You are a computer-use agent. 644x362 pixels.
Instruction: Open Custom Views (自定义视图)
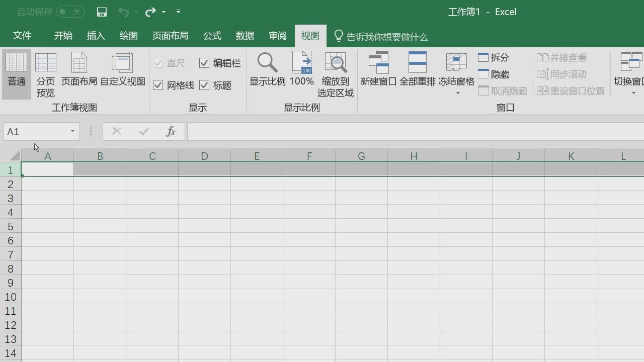point(122,69)
